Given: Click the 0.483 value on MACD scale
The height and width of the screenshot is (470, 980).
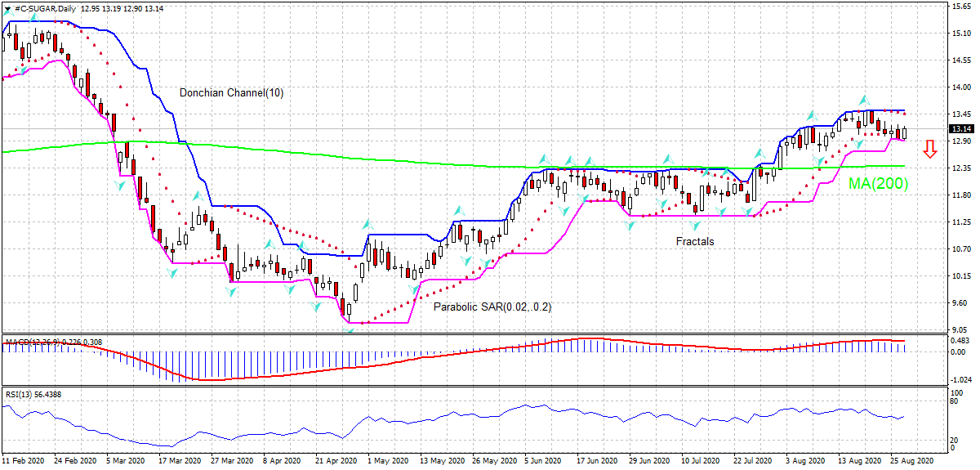Looking at the screenshot, I should click(960, 341).
